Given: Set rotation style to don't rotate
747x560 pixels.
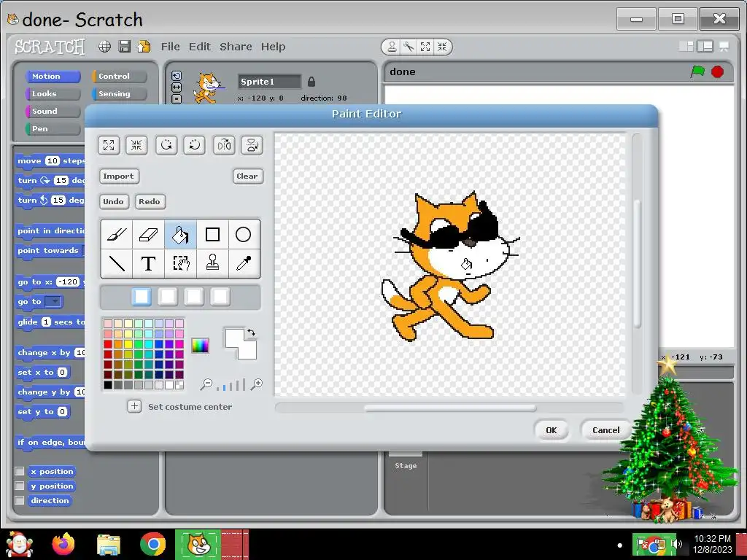Looking at the screenshot, I should click(x=177, y=98).
